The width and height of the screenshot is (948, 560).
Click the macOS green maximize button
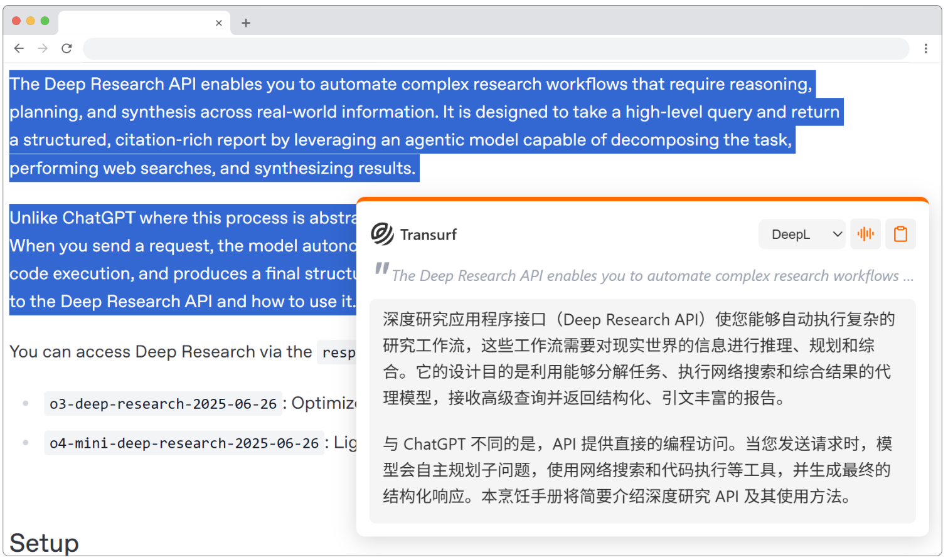click(45, 21)
